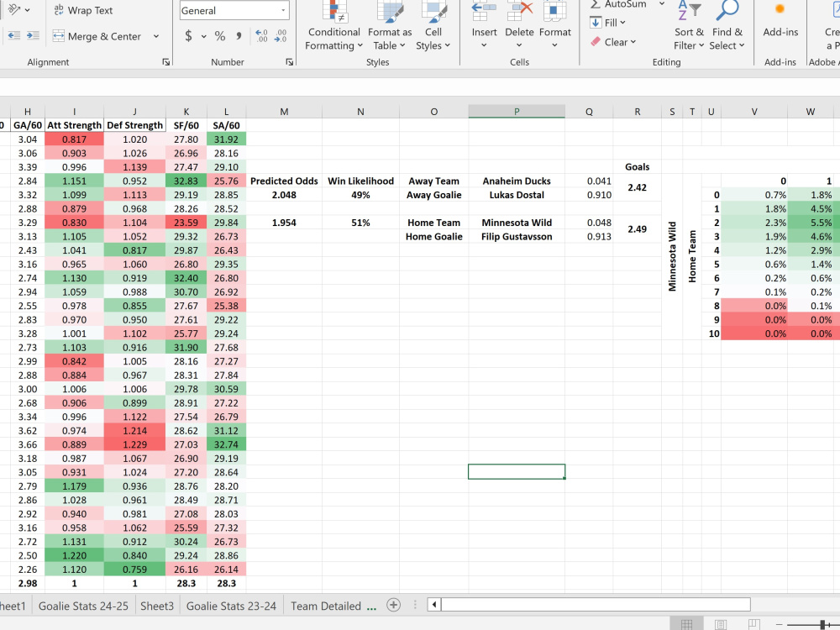The width and height of the screenshot is (840, 630).
Task: Open the Fill dropdown
Action: point(607,23)
